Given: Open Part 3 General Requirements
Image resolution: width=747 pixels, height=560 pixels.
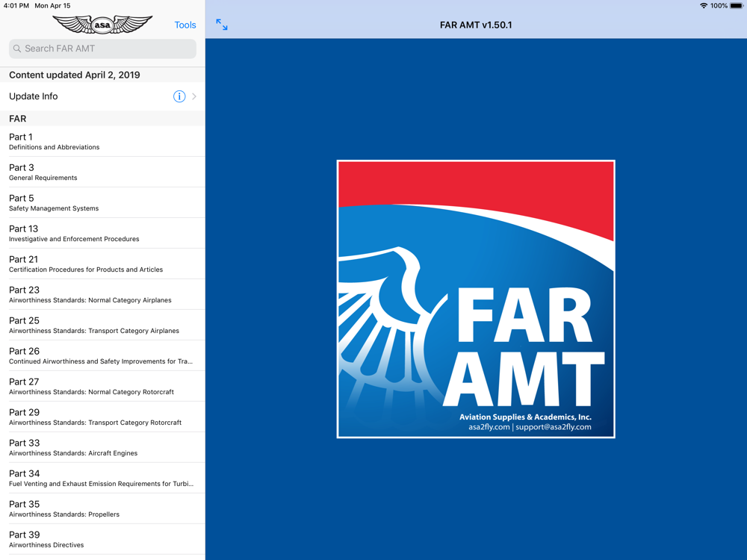Looking at the screenshot, I should (102, 172).
